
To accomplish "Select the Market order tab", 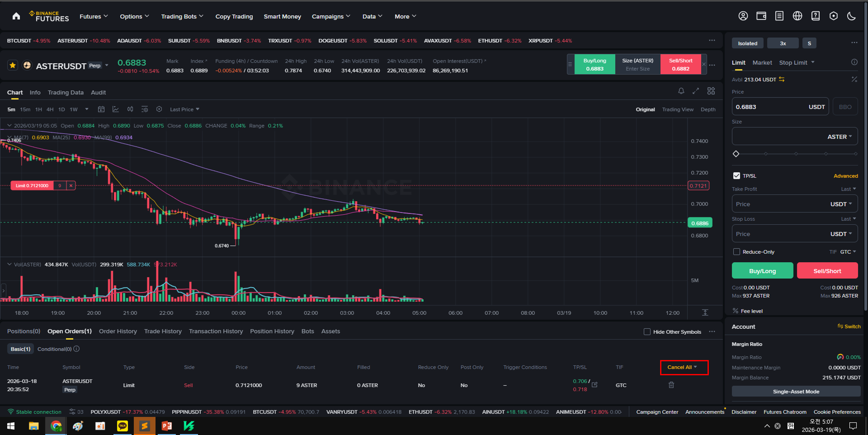I will click(762, 62).
